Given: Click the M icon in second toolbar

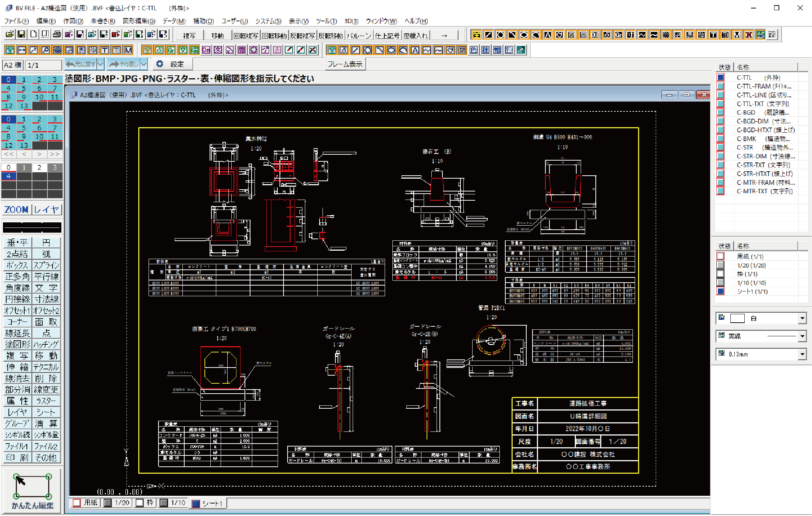Looking at the screenshot, I should tap(128, 50).
